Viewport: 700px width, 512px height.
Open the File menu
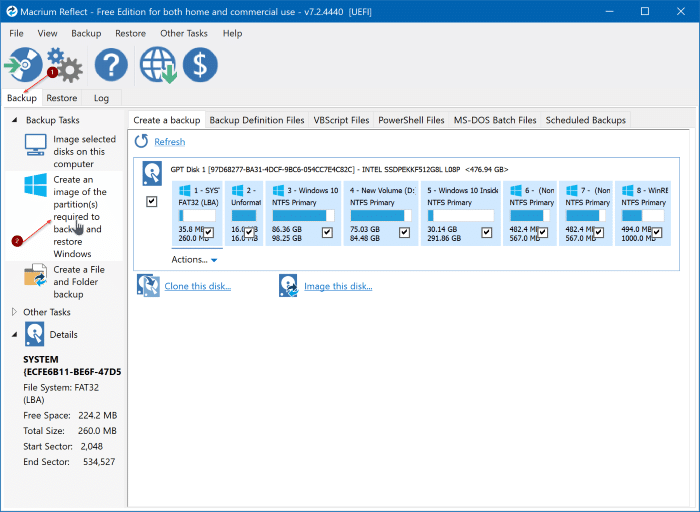[x=16, y=33]
